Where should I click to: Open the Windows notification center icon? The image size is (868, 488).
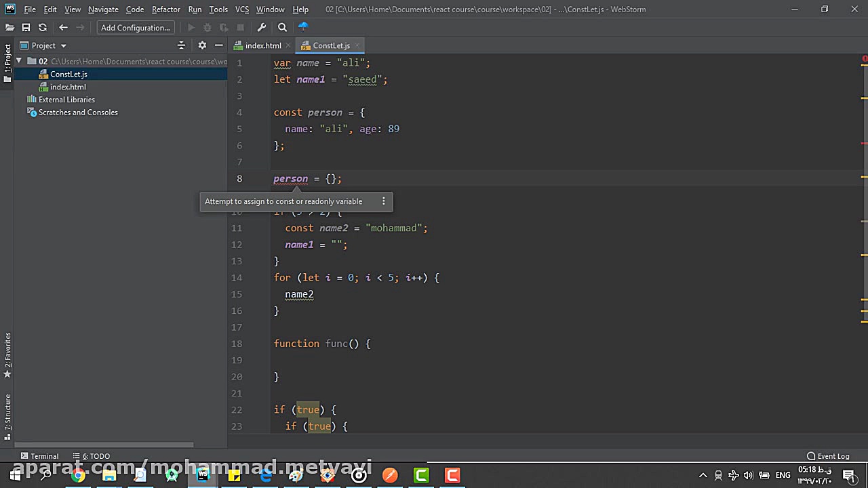point(848,475)
